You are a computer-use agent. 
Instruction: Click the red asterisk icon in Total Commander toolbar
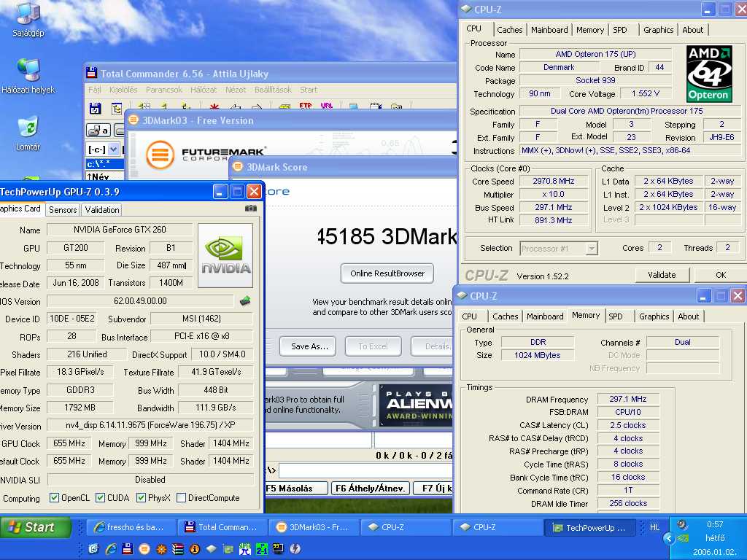click(x=214, y=106)
